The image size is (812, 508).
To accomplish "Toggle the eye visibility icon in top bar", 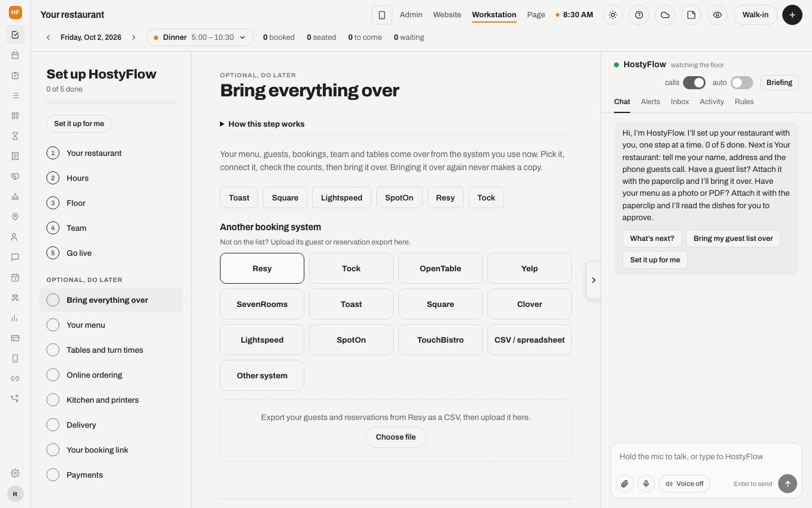I will (717, 15).
